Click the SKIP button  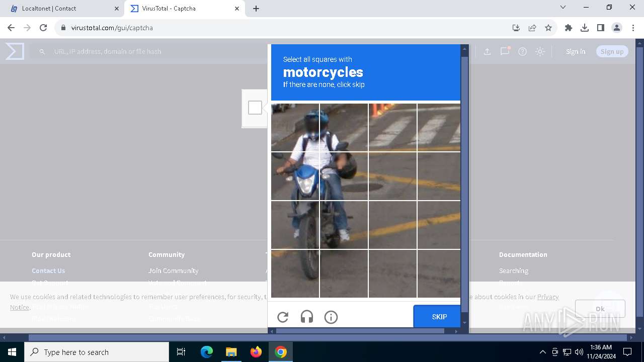pos(437,317)
